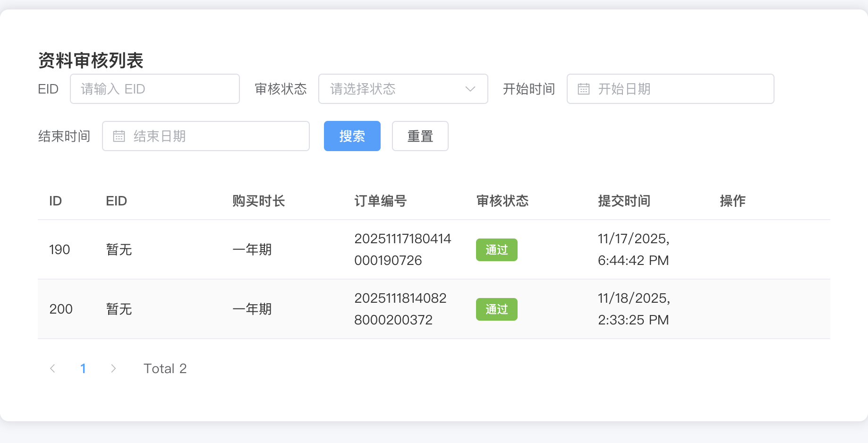
Task: Go to previous page using left arrow
Action: point(52,368)
